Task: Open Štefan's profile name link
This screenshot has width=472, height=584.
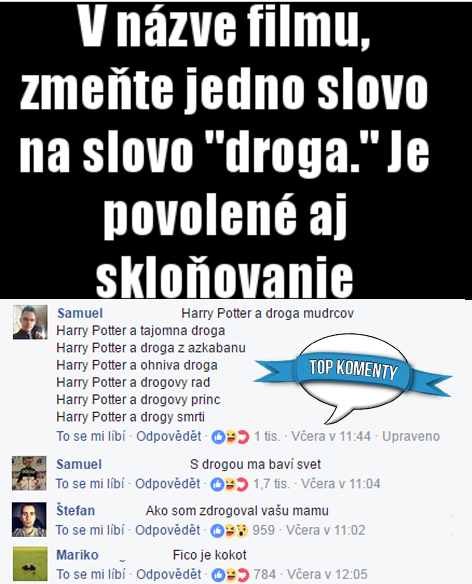Action: (76, 510)
